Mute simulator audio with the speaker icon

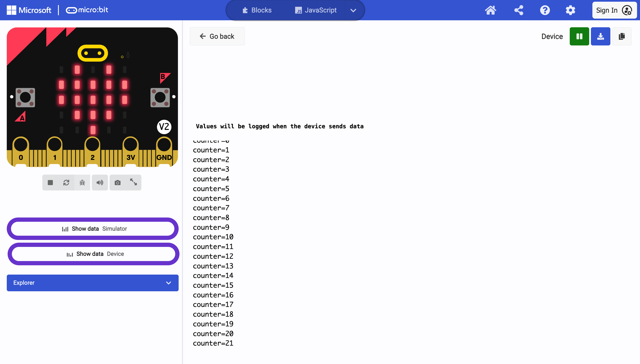(x=100, y=182)
